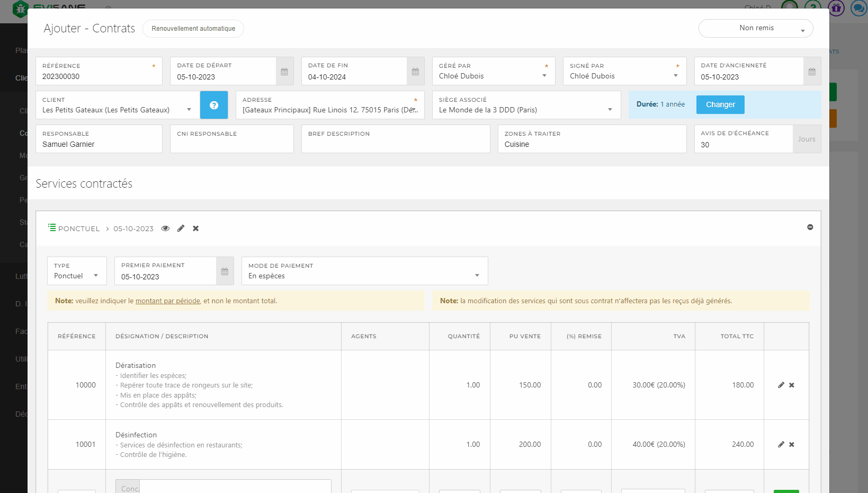Collapse the Ponctuel services panel
The height and width of the screenshot is (493, 868).
810,227
